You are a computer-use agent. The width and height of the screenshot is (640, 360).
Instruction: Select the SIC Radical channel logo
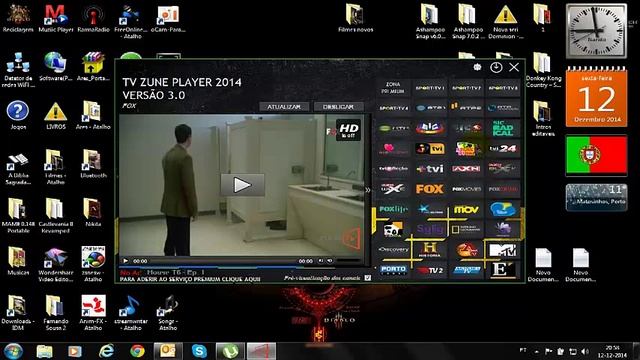[503, 128]
